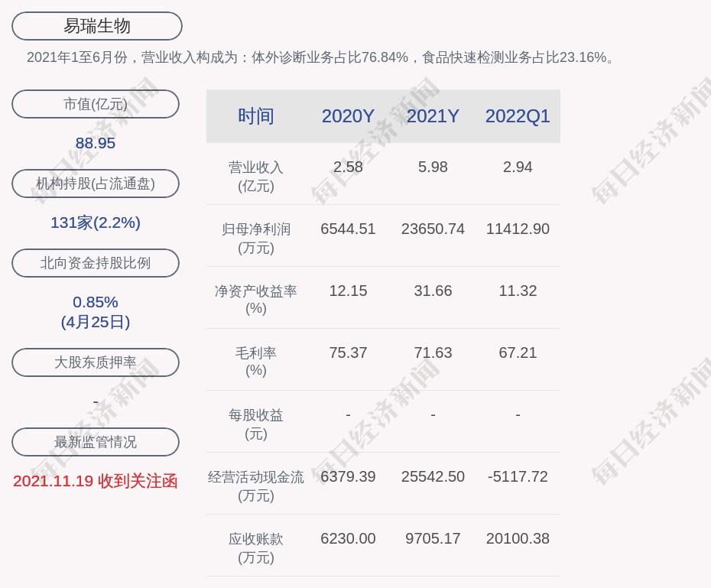This screenshot has height=588, width=711.
Task: Click the red 2021.11.19 收到关注函 notice
Action: click(96, 481)
